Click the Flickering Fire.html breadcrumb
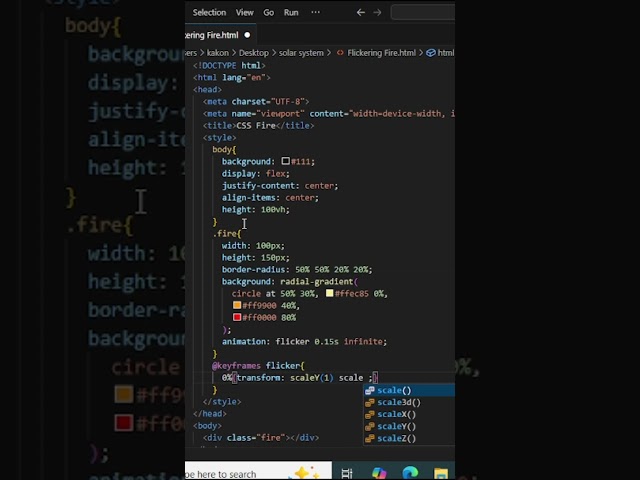This screenshot has width=640, height=480. 381,53
